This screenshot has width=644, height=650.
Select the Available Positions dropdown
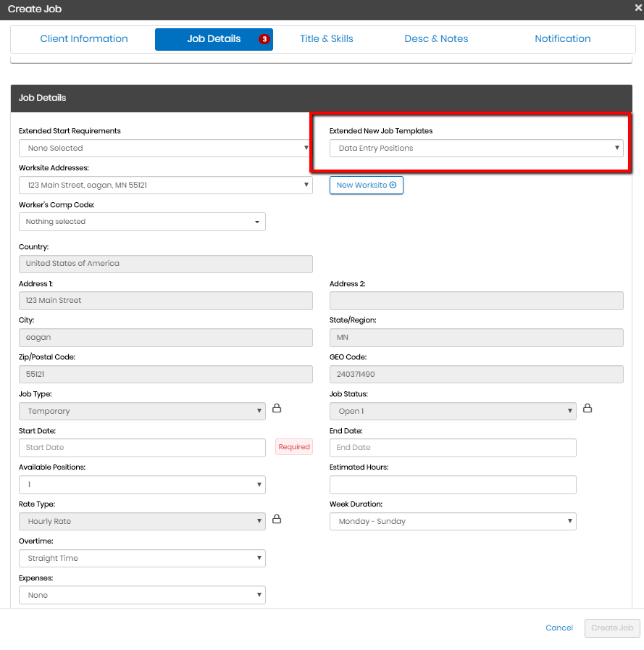142,485
